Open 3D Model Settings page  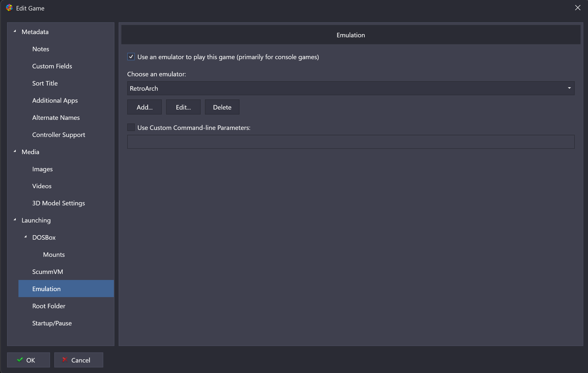point(58,203)
